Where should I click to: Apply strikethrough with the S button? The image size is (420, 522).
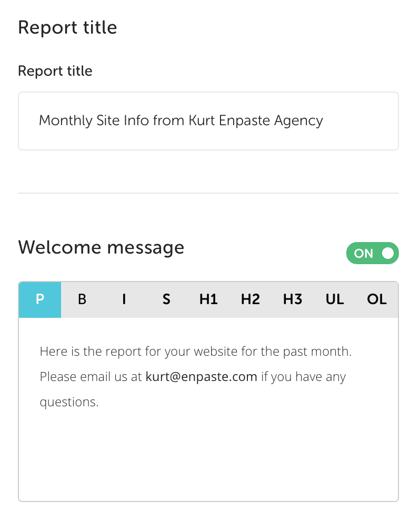tap(166, 300)
